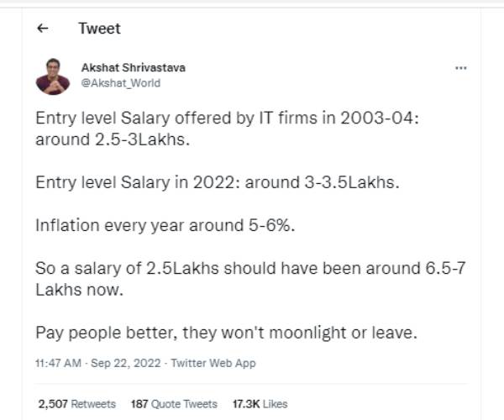The image size is (504, 420).
Task: Open the tweet's more options menu
Action: pyautogui.click(x=460, y=68)
